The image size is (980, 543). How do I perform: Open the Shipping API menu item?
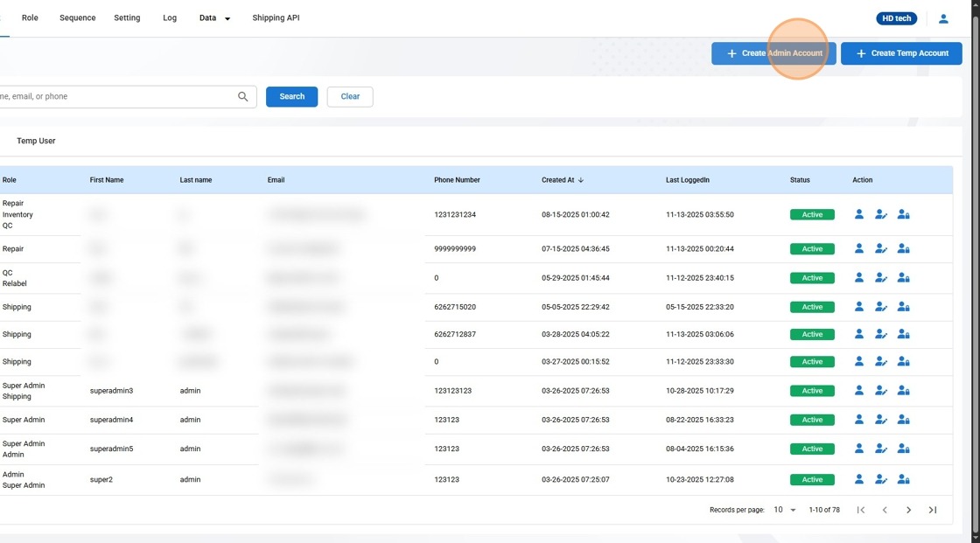pyautogui.click(x=276, y=18)
